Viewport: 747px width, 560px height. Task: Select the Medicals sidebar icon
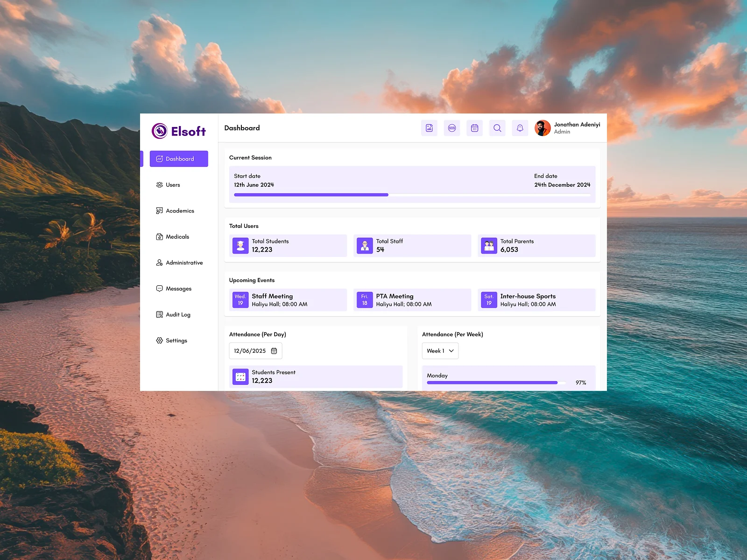coord(159,236)
